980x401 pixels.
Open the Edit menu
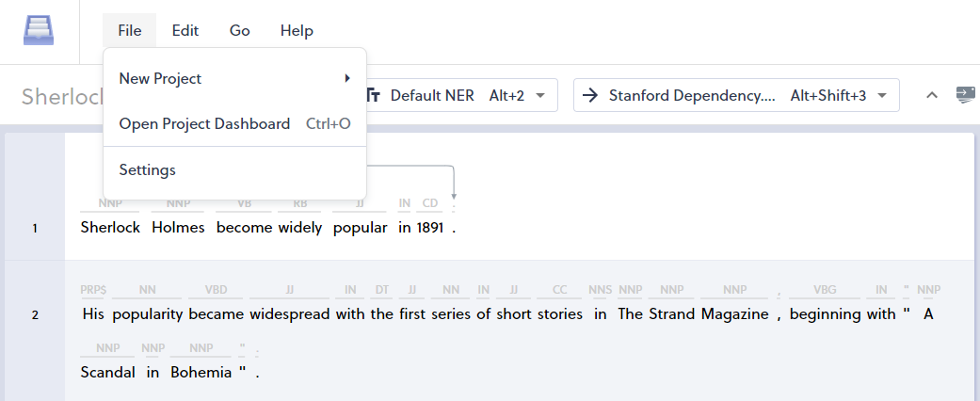tap(185, 31)
